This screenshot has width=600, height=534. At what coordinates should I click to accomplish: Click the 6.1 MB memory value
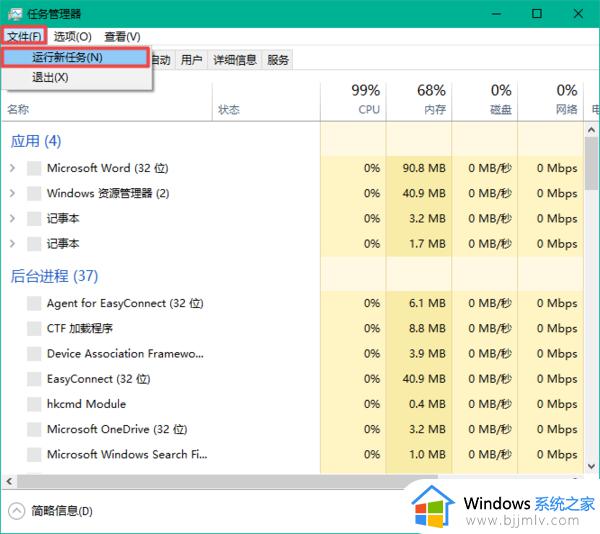coord(427,303)
